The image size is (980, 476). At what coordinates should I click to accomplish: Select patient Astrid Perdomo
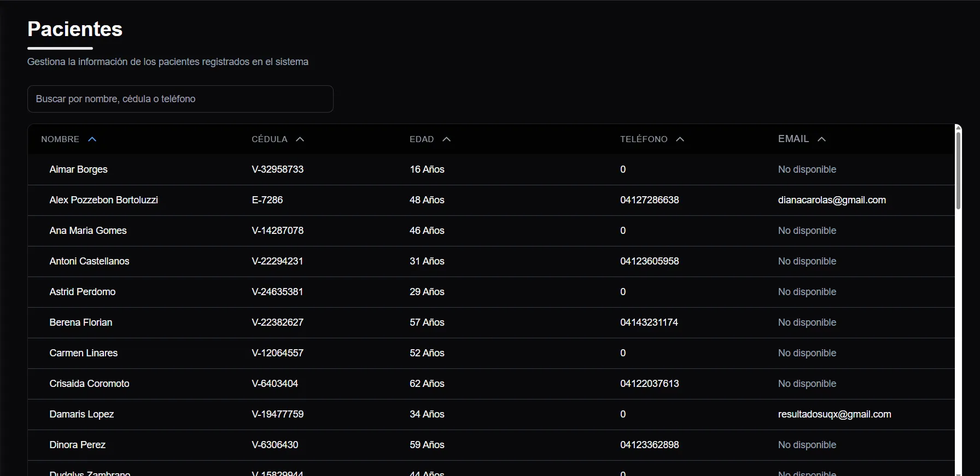point(83,292)
